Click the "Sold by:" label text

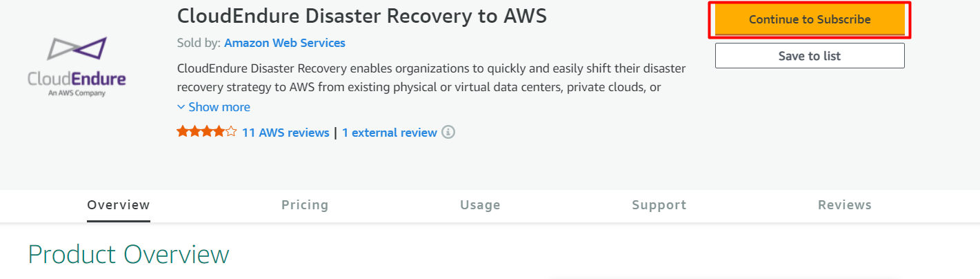point(199,43)
